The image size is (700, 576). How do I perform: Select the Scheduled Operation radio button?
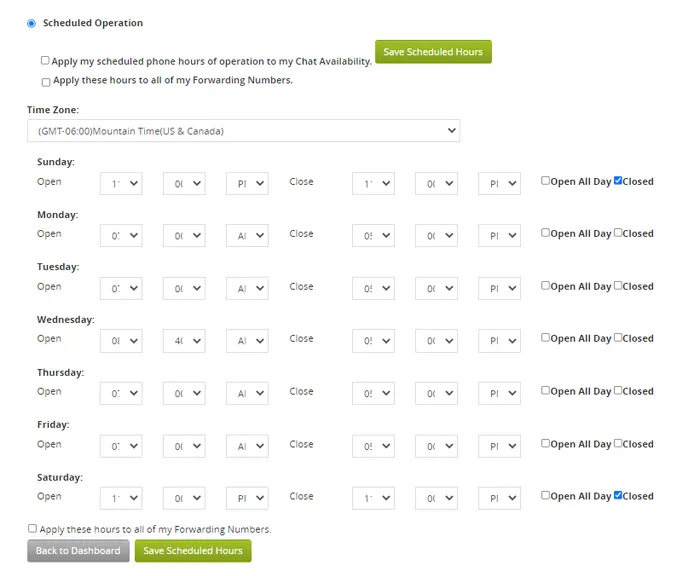31,23
